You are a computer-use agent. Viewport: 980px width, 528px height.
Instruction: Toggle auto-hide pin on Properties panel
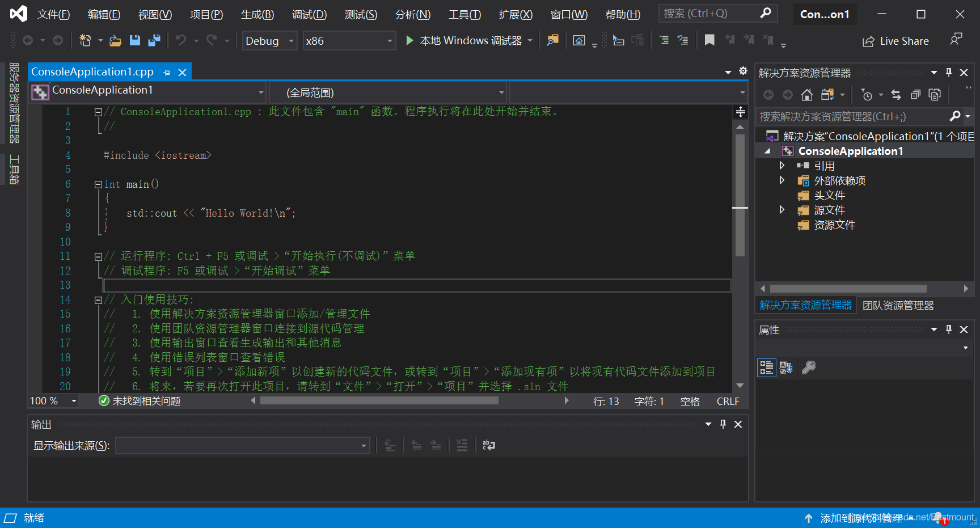pyautogui.click(x=949, y=330)
